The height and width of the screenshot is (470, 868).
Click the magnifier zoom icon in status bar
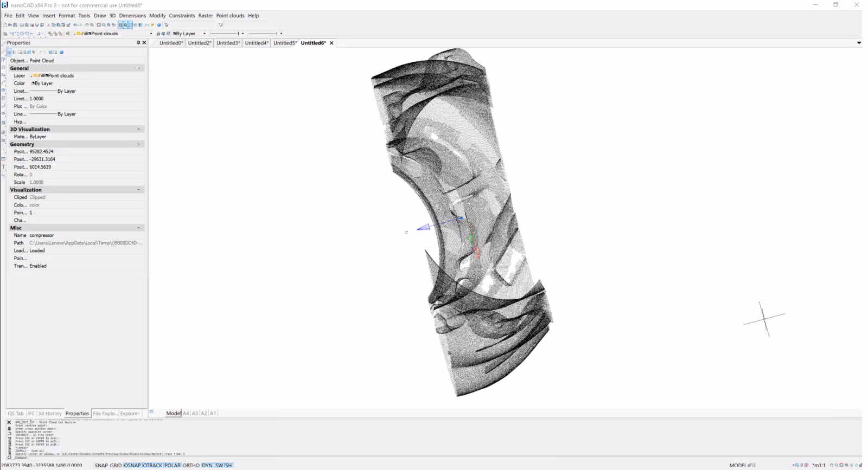(x=837, y=465)
